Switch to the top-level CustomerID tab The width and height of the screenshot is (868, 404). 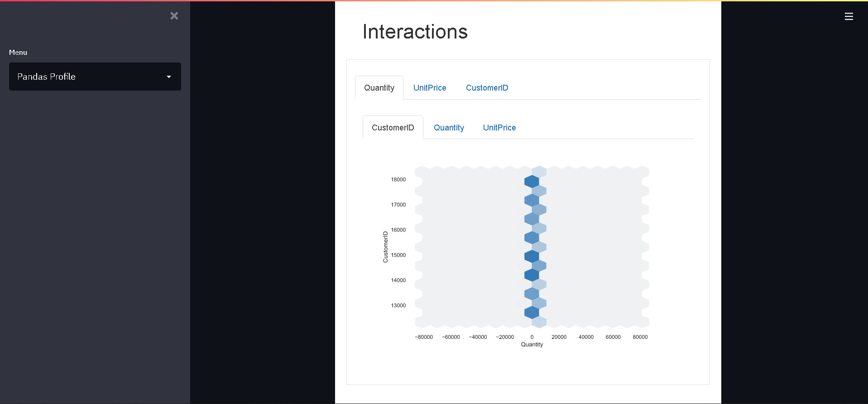click(487, 88)
